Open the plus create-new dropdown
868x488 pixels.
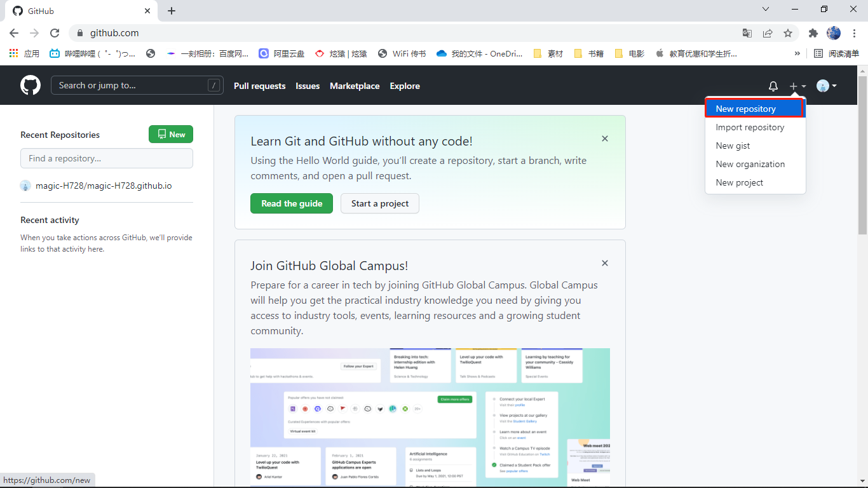[x=797, y=86]
